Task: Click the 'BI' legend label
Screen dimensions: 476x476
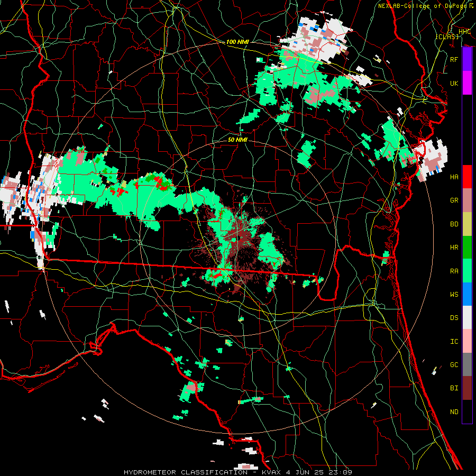Action: click(454, 388)
